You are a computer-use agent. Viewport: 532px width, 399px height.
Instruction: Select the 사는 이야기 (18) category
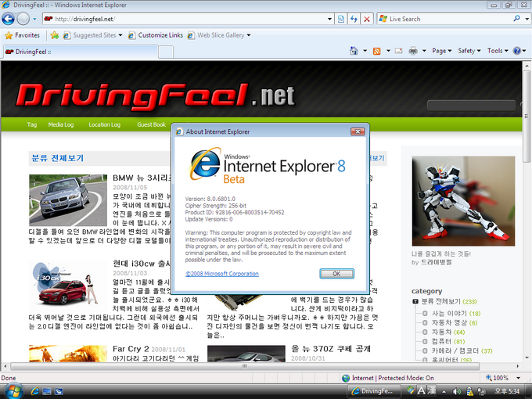[455, 313]
